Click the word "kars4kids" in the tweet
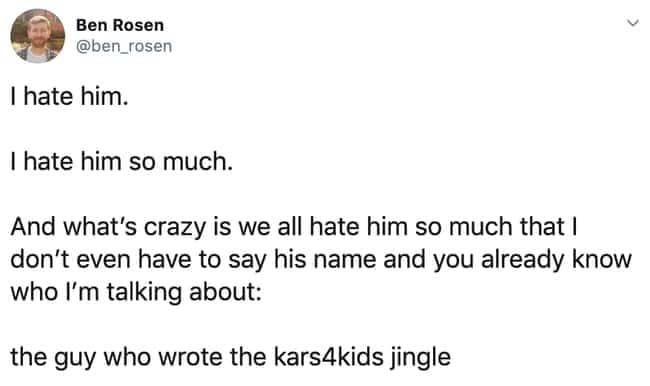Image resolution: width=650 pixels, height=386 pixels. [x=328, y=357]
